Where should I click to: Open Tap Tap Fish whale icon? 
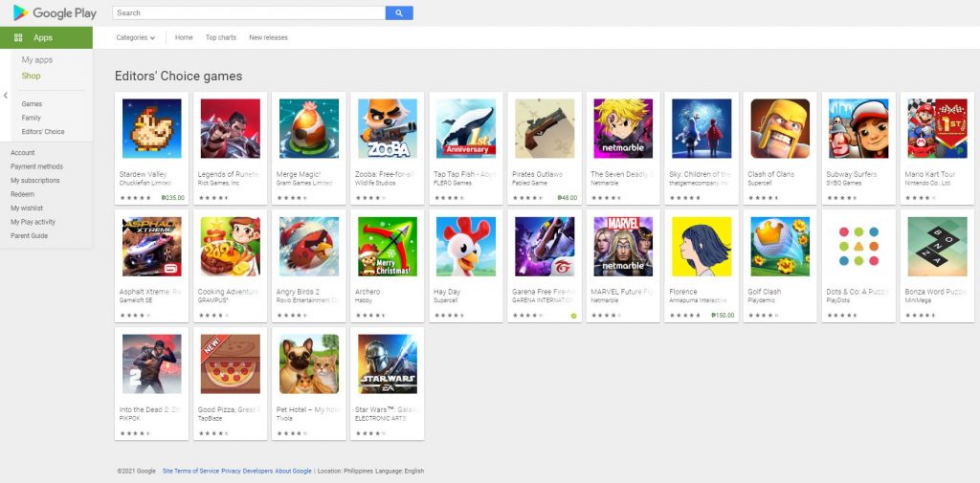[x=466, y=128]
